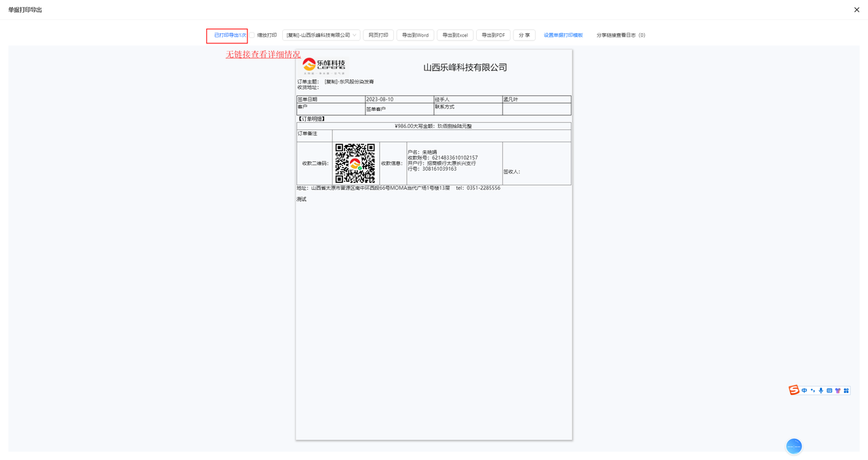Export the document via 导出到Excel
This screenshot has width=868, height=460.
click(455, 35)
